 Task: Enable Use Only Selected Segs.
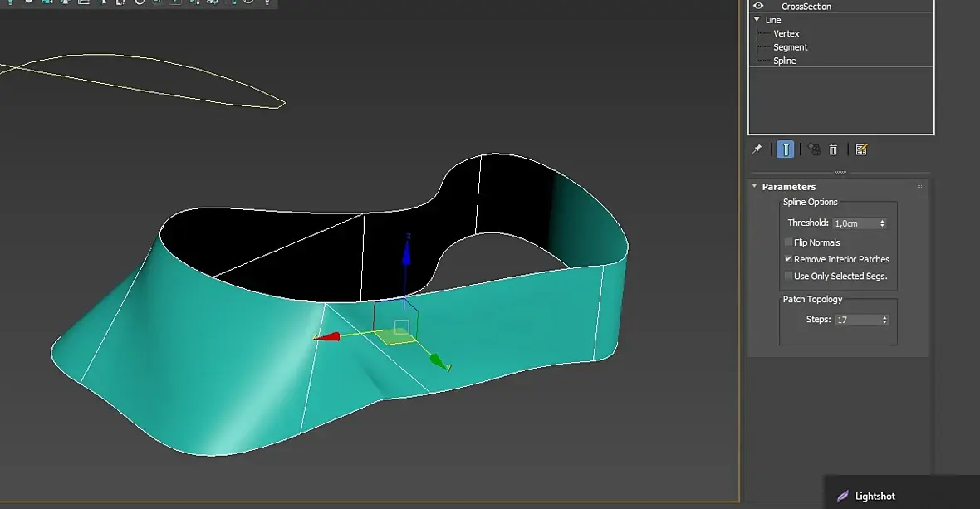click(x=788, y=277)
